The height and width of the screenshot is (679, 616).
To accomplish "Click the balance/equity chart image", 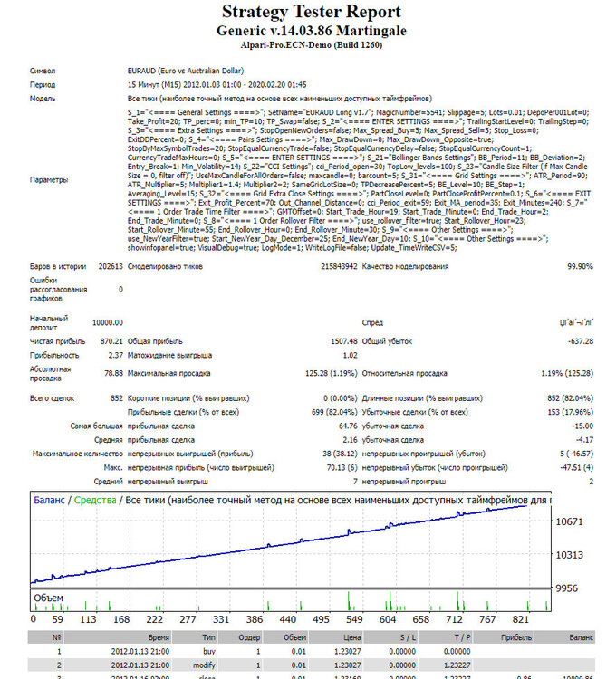I will (308, 558).
